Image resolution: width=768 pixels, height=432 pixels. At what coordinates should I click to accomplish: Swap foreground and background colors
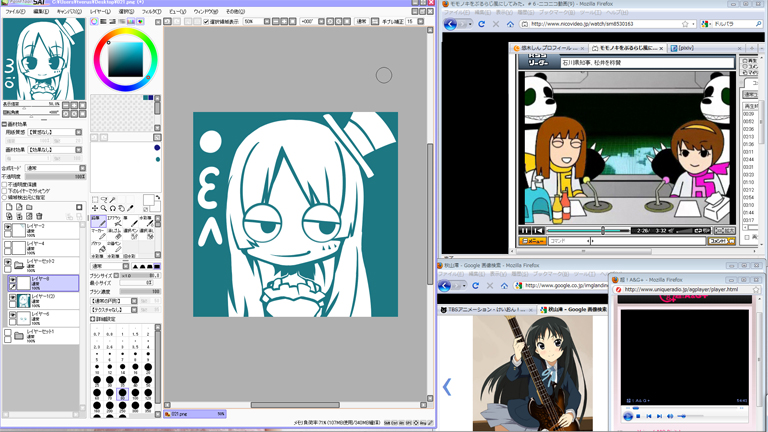[x=158, y=197]
